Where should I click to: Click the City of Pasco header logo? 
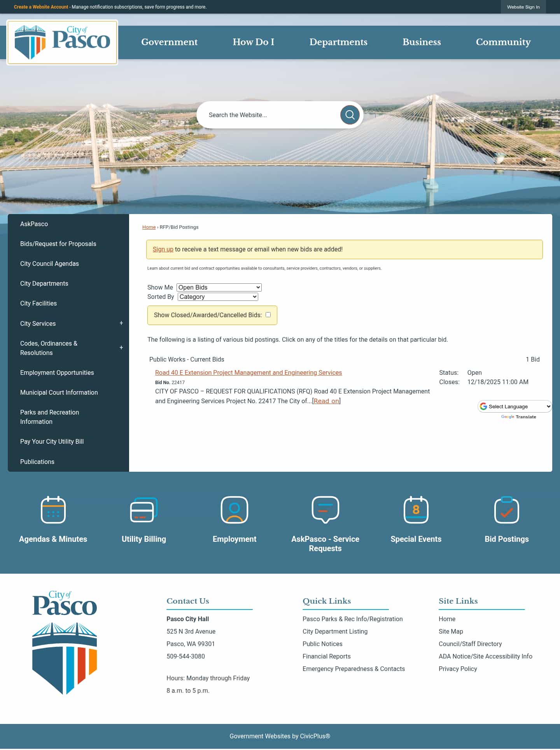click(x=62, y=42)
